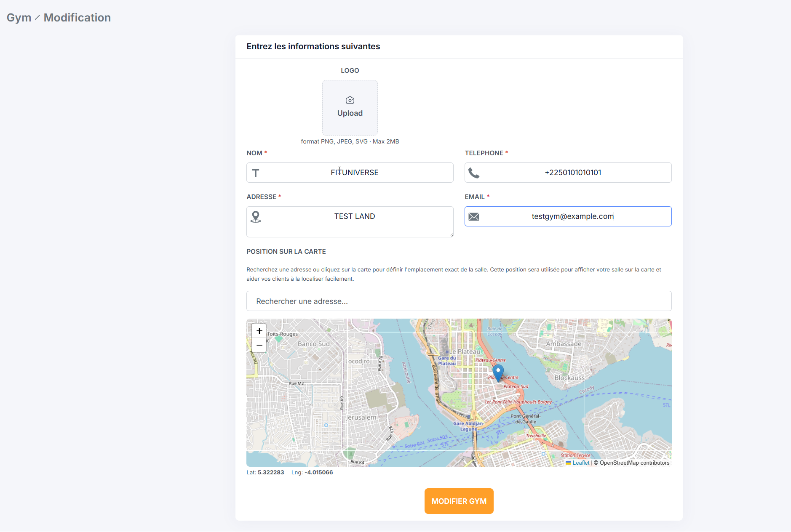
Task: Click the Le Plateau label on the map
Action: 465,351
